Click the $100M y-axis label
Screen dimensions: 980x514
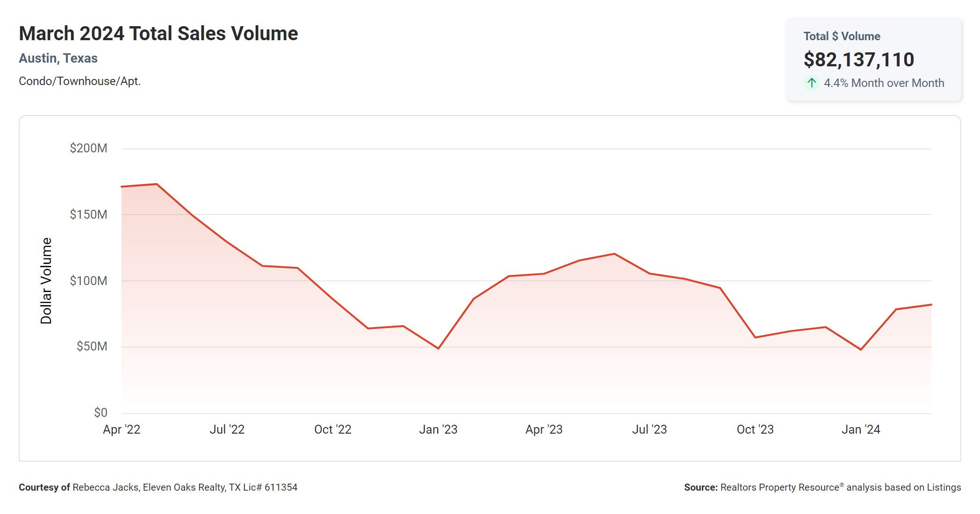click(88, 281)
